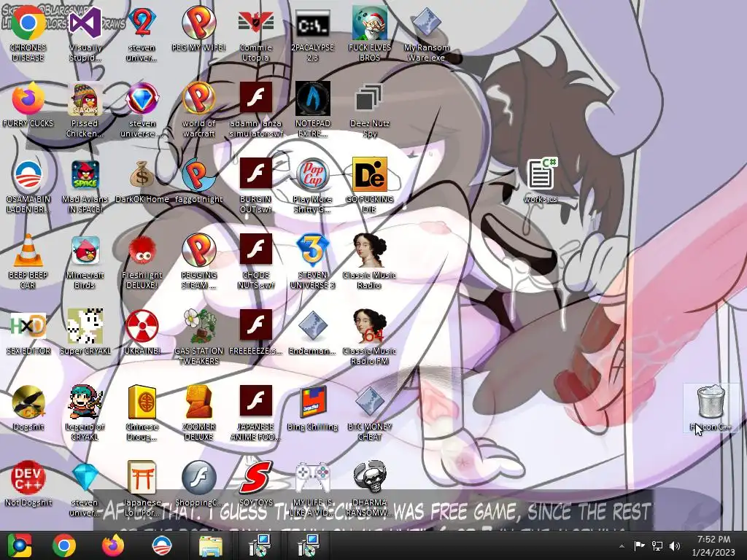Open network status tray icon
The width and height of the screenshot is (747, 560).
coord(657,545)
